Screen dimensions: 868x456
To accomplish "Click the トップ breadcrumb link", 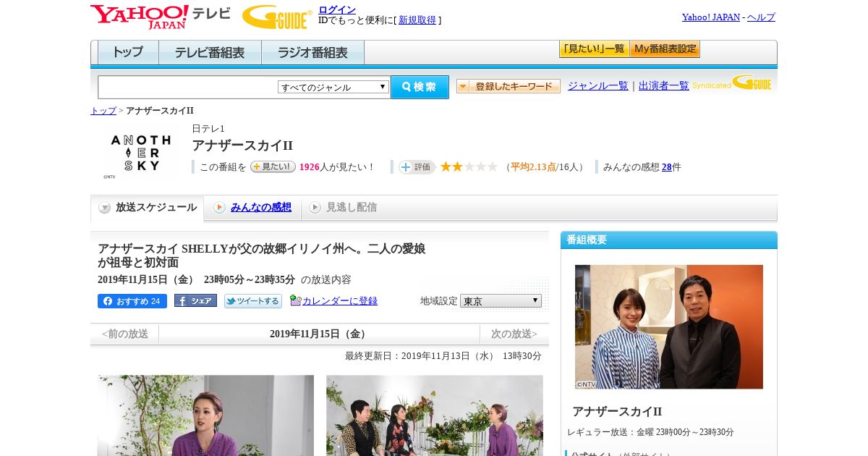I will tap(103, 111).
